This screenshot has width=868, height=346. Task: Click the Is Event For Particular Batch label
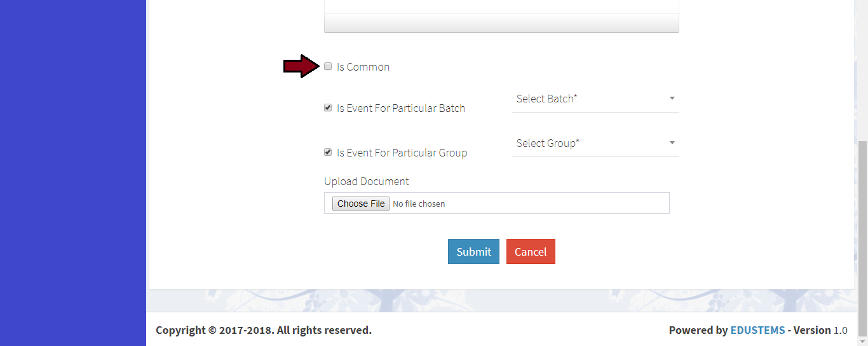pyautogui.click(x=401, y=108)
